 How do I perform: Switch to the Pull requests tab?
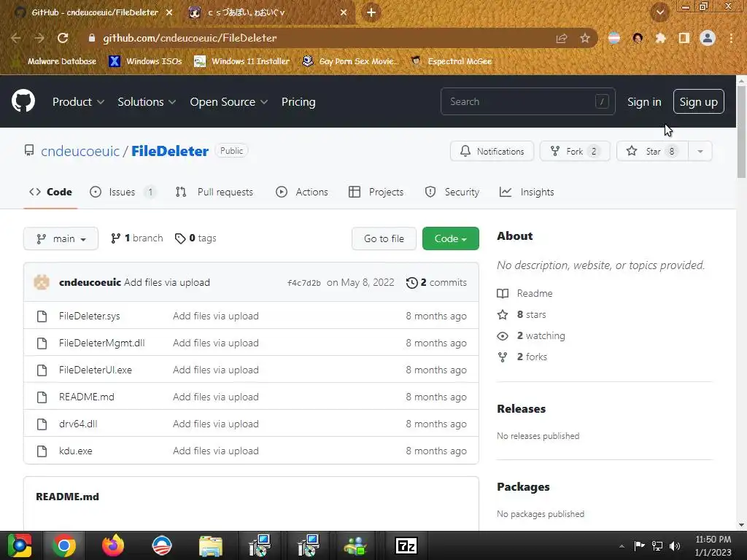[x=214, y=192]
